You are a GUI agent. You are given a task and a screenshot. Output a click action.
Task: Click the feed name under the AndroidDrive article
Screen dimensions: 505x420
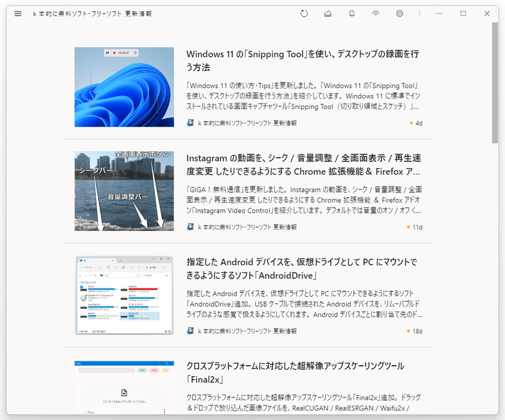tap(247, 331)
